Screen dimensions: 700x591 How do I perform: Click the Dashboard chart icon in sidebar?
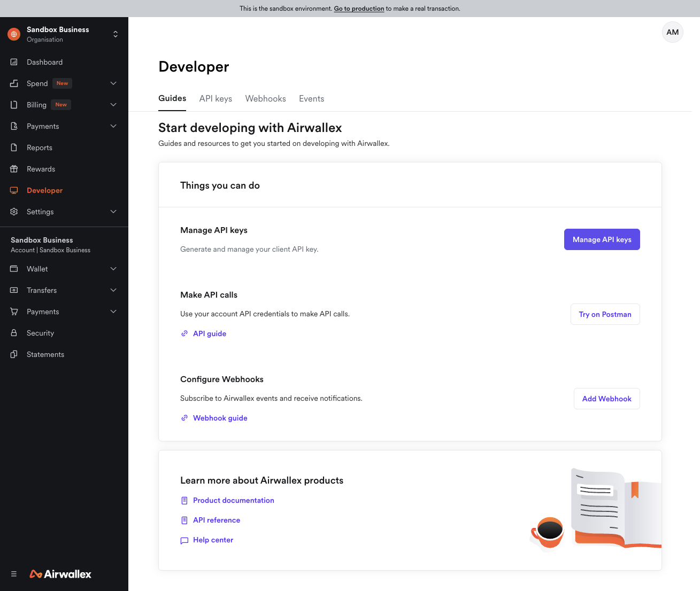[14, 62]
